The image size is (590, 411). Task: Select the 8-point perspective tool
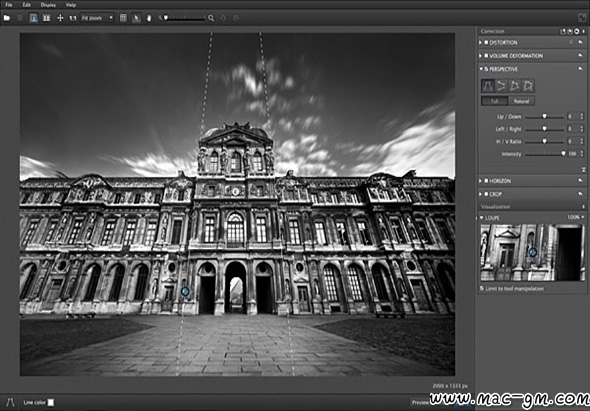point(528,86)
